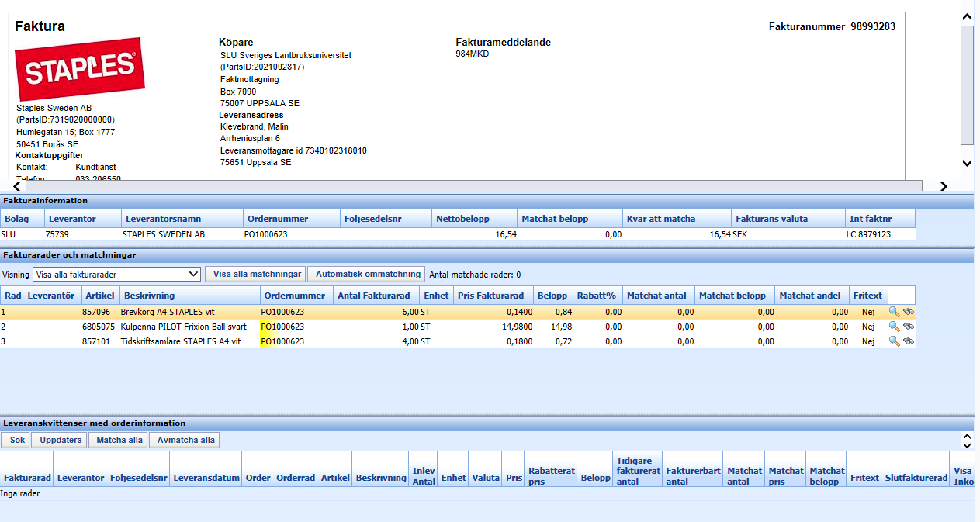
Task: Click supplier number 75739
Action: click(57, 234)
